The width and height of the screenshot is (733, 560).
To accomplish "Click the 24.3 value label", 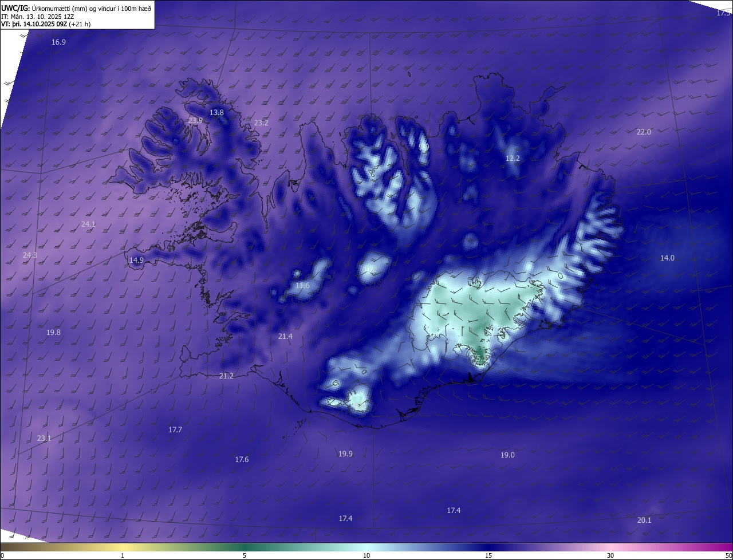I will [x=30, y=255].
